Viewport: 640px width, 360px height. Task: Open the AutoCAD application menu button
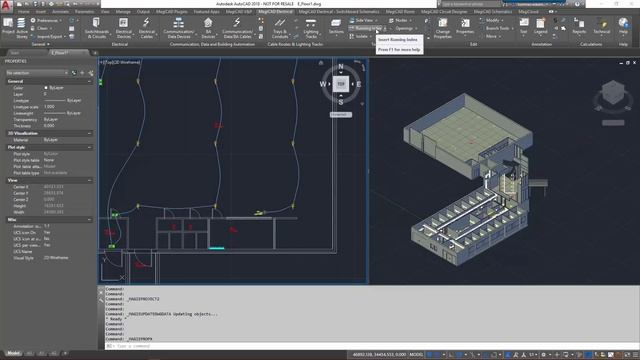(x=6, y=6)
